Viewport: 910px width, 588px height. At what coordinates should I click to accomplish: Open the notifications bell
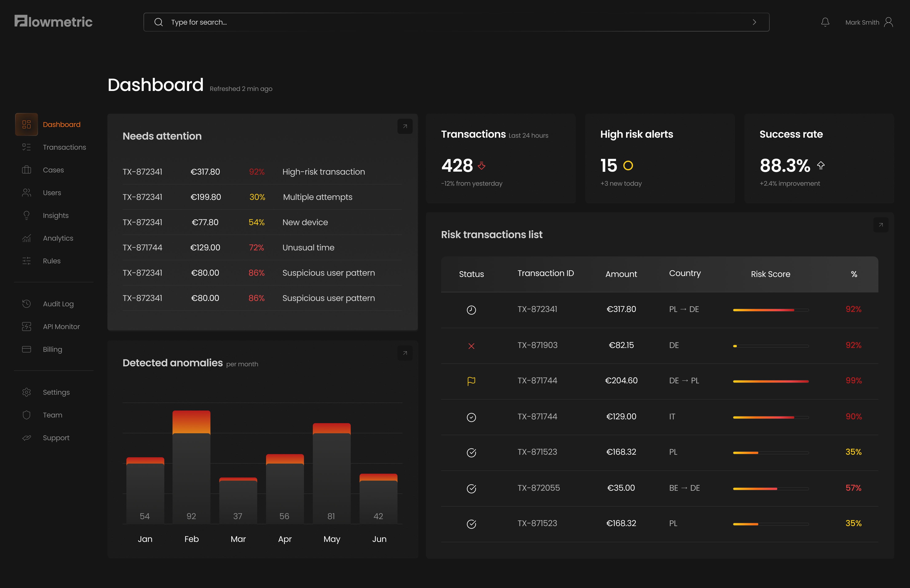(825, 22)
